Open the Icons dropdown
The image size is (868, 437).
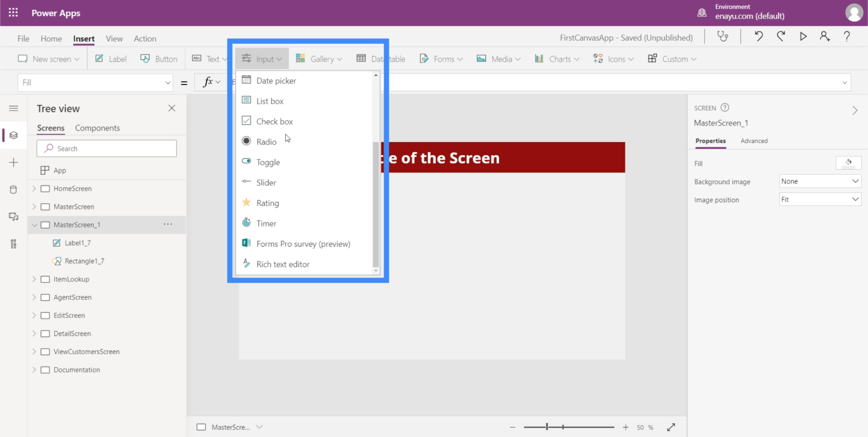tap(613, 59)
